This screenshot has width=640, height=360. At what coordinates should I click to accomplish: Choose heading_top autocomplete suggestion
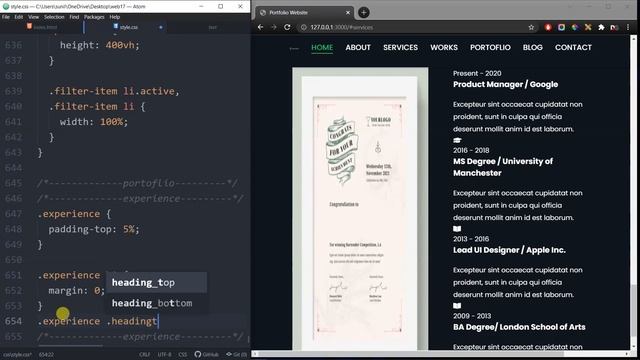coord(156,282)
